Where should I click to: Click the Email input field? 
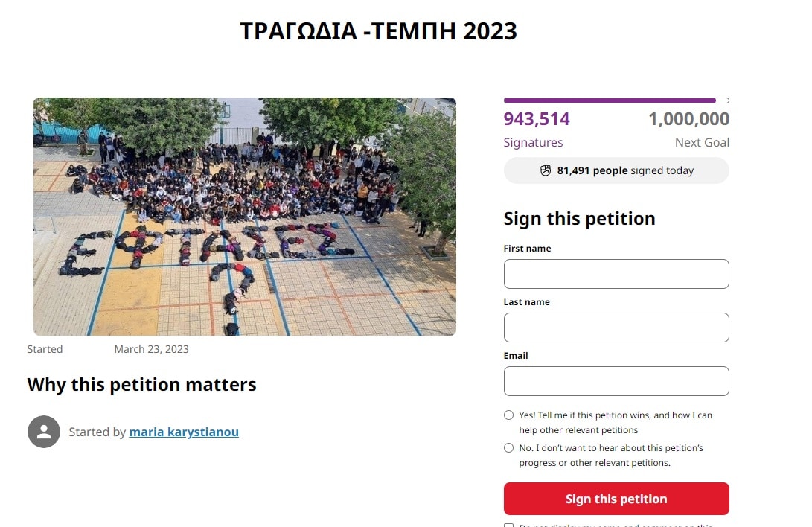click(616, 381)
